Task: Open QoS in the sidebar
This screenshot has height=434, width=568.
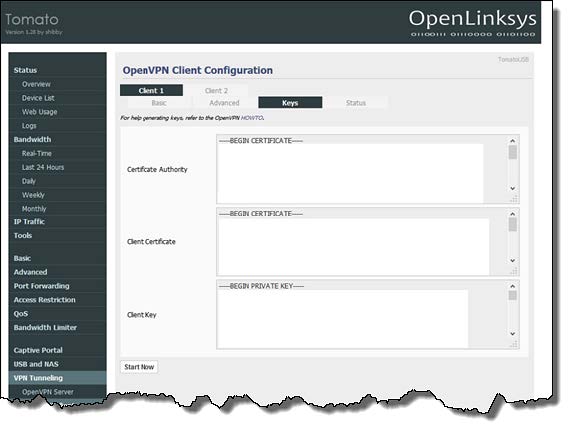Action: click(21, 314)
